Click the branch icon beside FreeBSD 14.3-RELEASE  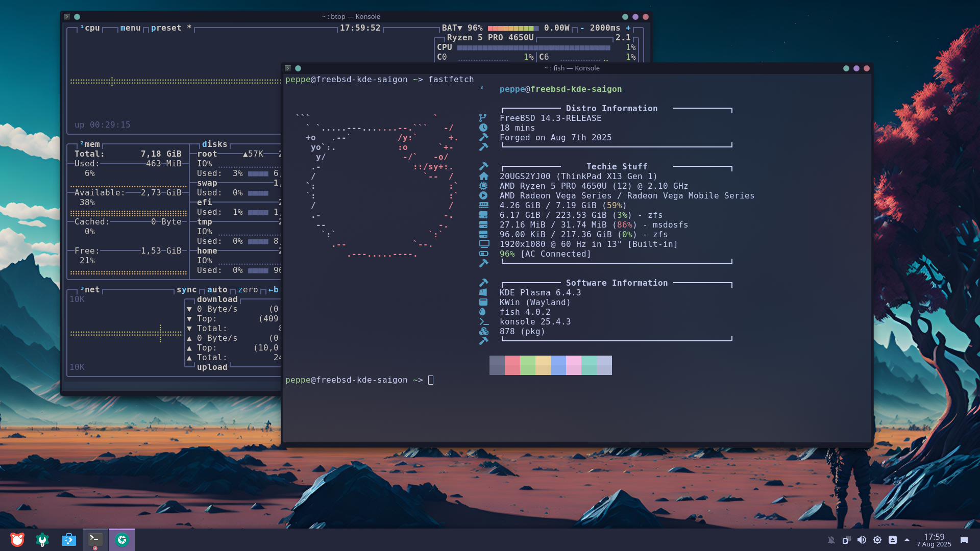pyautogui.click(x=483, y=118)
